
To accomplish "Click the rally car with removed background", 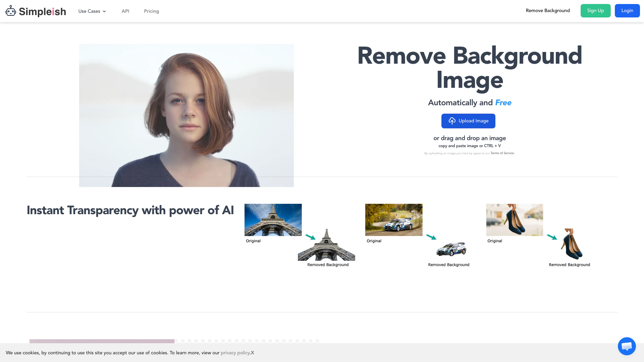I will point(451,249).
